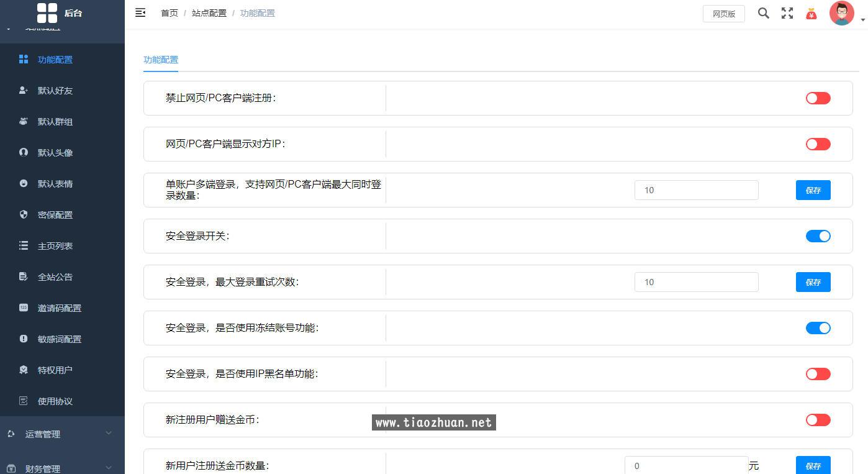868x474 pixels.
Task: Click the 默认群组 sidebar icon
Action: tap(23, 121)
